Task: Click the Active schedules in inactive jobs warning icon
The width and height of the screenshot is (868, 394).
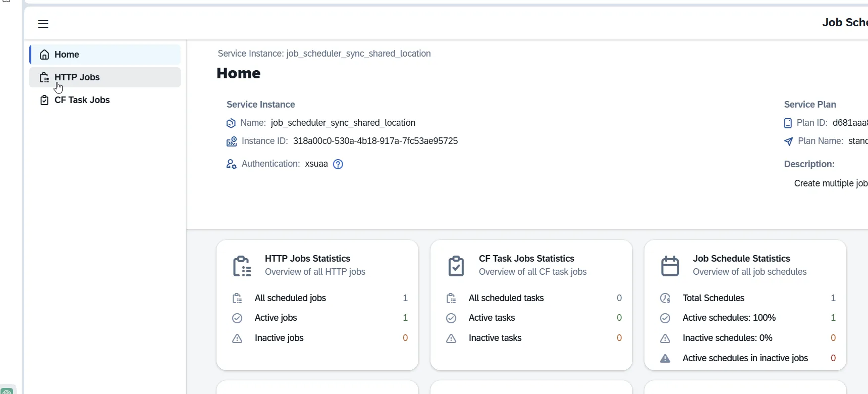Action: pos(665,359)
